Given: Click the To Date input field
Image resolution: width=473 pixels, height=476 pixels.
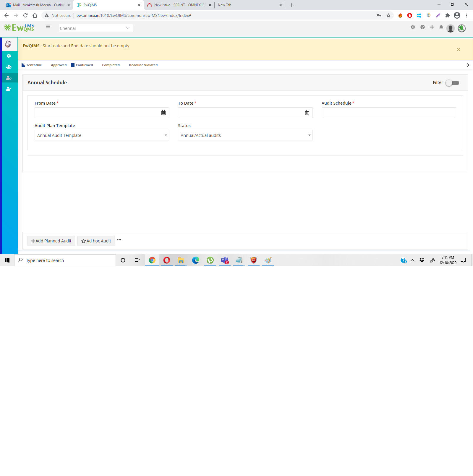Looking at the screenshot, I should click(x=245, y=113).
